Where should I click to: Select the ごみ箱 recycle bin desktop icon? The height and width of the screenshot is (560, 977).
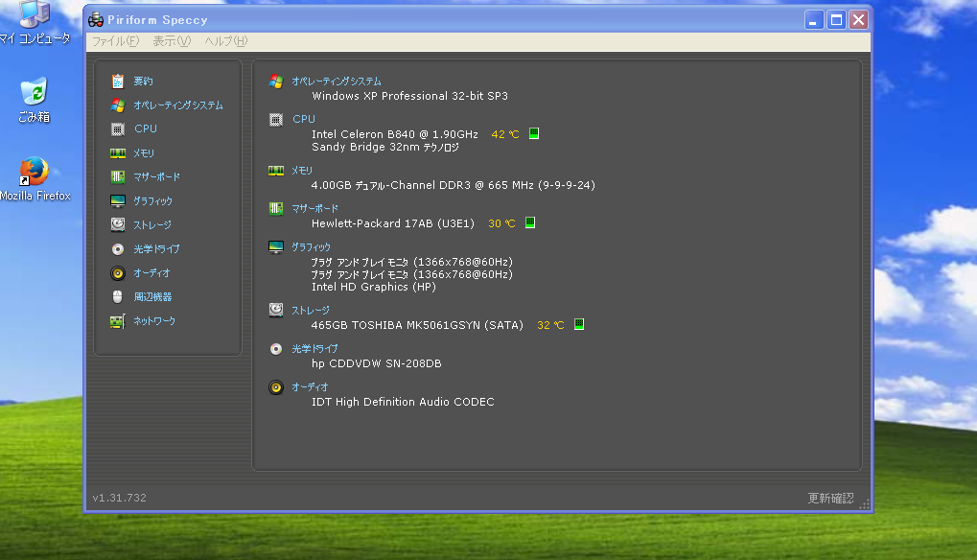(x=34, y=100)
